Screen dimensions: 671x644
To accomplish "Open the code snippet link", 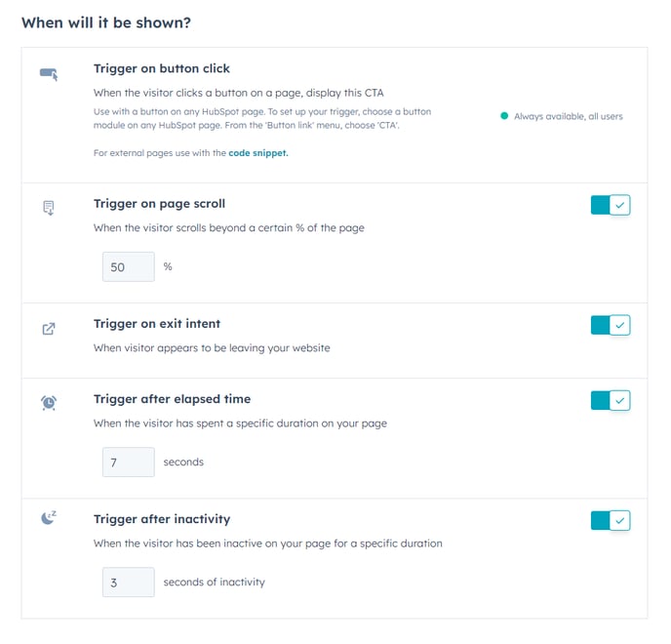I will (x=258, y=153).
